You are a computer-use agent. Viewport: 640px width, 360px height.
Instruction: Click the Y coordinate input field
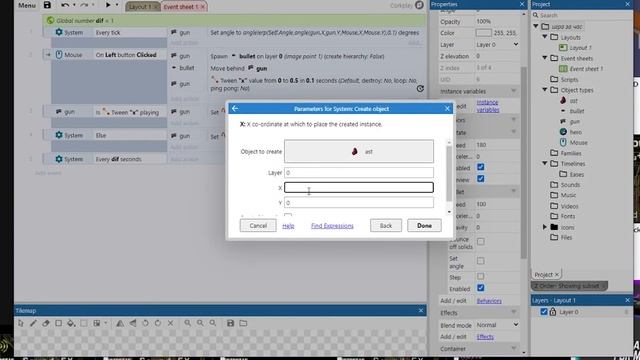(359, 202)
